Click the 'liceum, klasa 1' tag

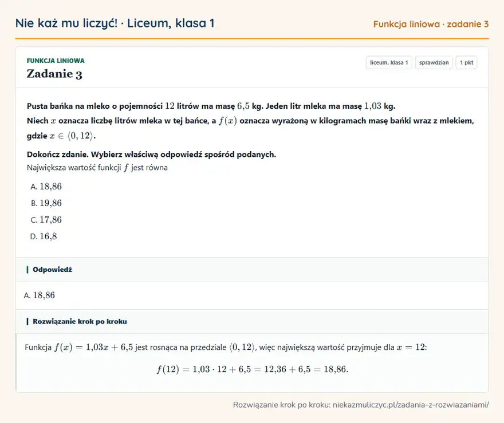click(389, 62)
